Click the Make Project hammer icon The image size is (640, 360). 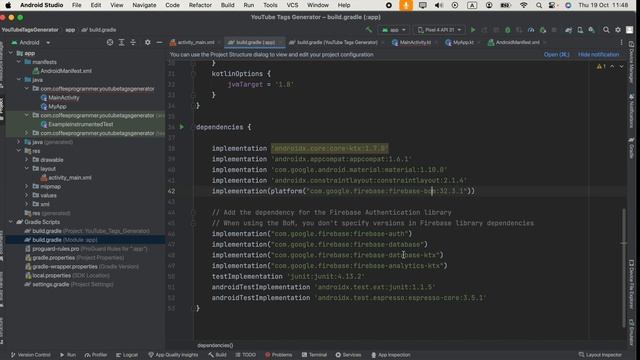pyautogui.click(x=369, y=30)
